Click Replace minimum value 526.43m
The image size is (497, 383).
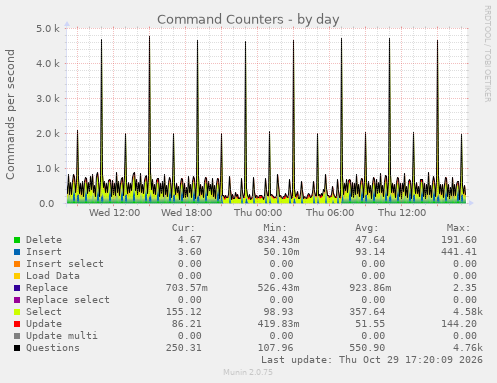[x=278, y=288]
